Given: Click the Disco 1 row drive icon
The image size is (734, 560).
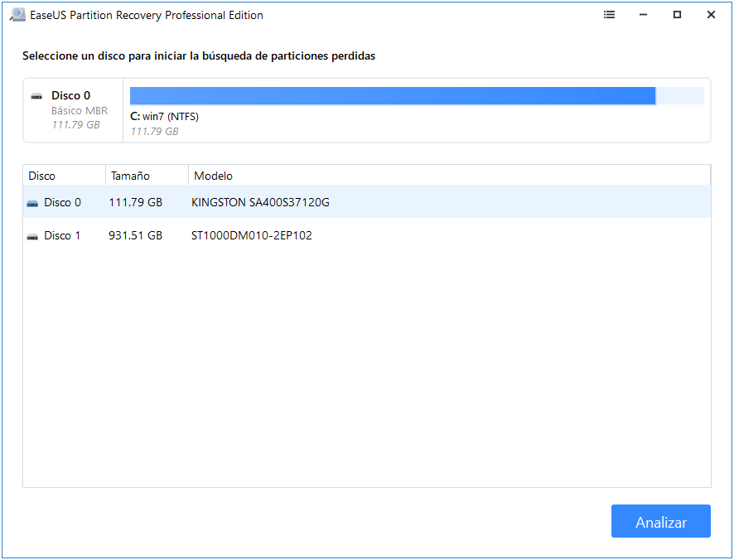Looking at the screenshot, I should click(x=32, y=236).
